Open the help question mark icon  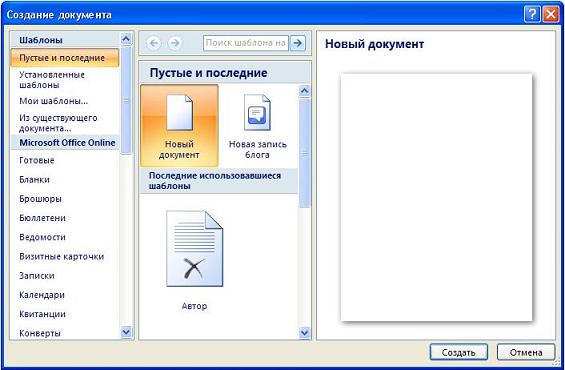[x=532, y=15]
